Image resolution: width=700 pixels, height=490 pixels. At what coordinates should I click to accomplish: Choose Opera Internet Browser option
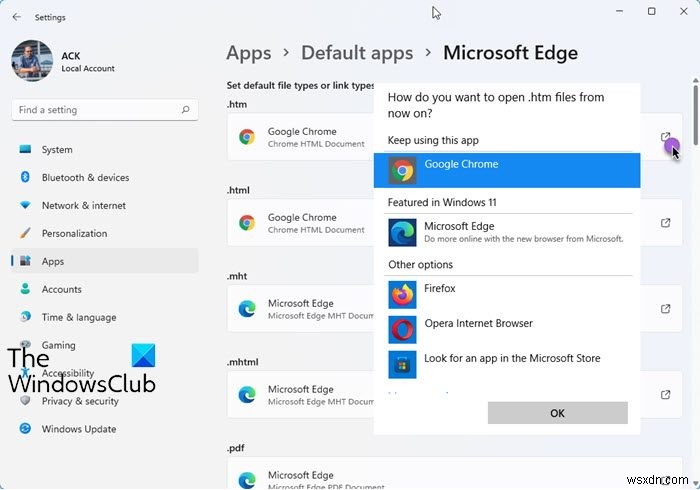pyautogui.click(x=508, y=329)
